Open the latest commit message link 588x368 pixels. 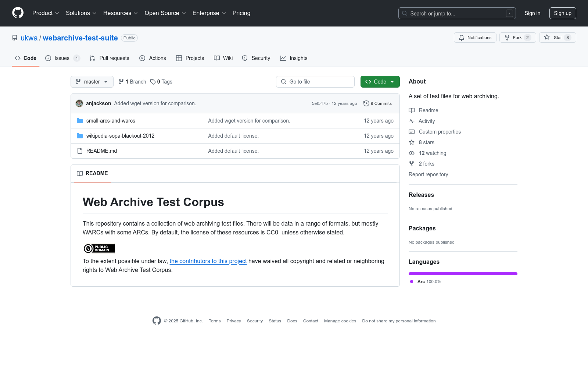pos(155,103)
